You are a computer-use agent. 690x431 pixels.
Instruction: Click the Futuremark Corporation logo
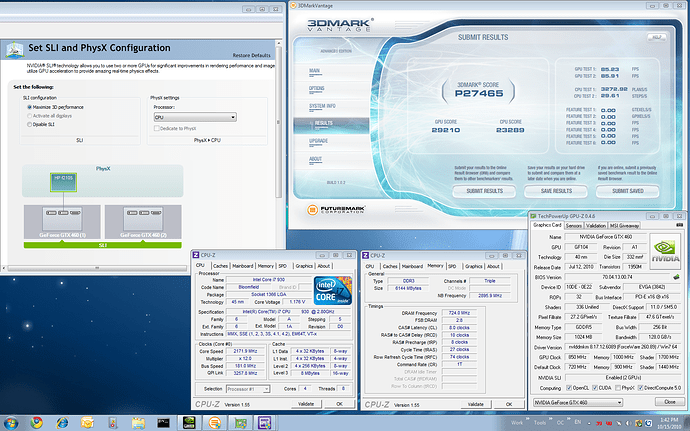tap(336, 210)
